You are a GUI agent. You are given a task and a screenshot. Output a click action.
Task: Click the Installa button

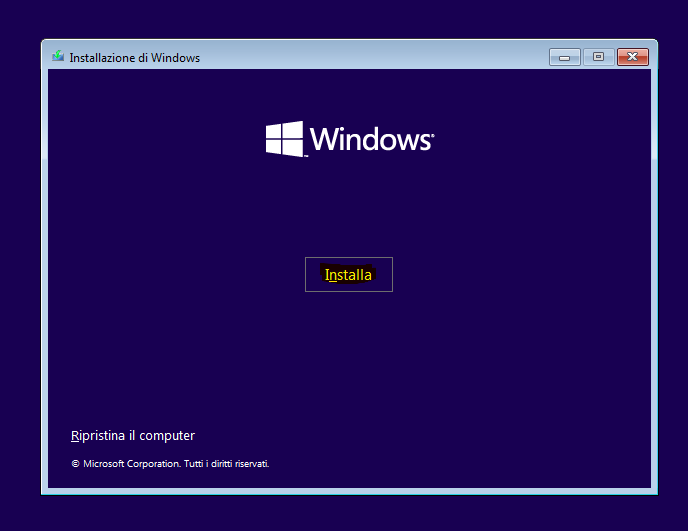click(x=349, y=274)
